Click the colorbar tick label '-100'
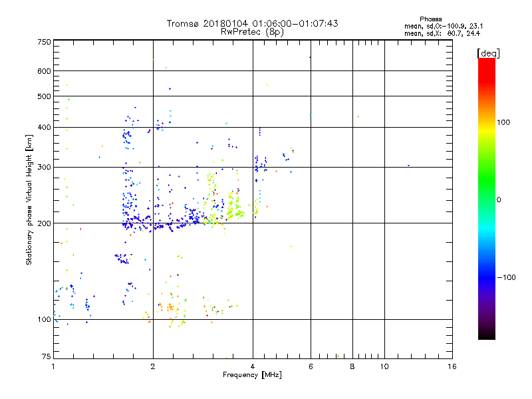 click(506, 277)
